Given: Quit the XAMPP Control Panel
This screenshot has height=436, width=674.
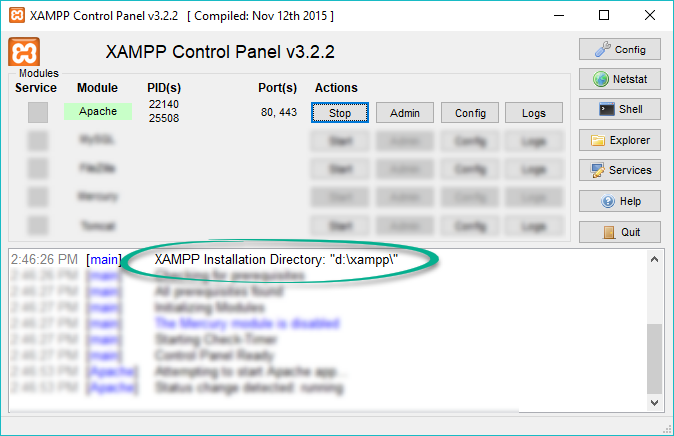Looking at the screenshot, I should tap(619, 232).
